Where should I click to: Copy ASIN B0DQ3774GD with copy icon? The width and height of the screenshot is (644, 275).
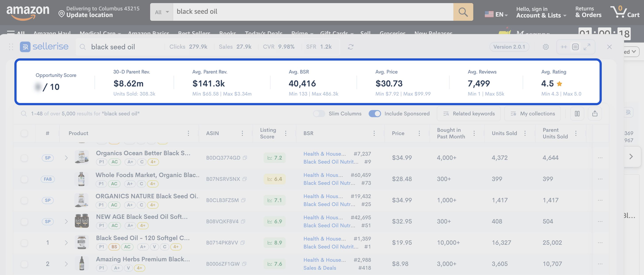tap(245, 158)
